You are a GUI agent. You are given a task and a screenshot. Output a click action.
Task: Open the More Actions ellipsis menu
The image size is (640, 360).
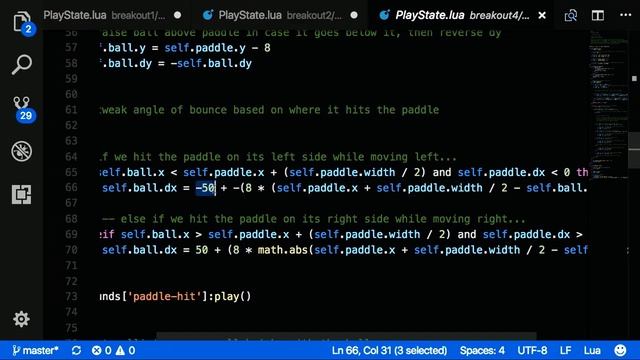[625, 15]
